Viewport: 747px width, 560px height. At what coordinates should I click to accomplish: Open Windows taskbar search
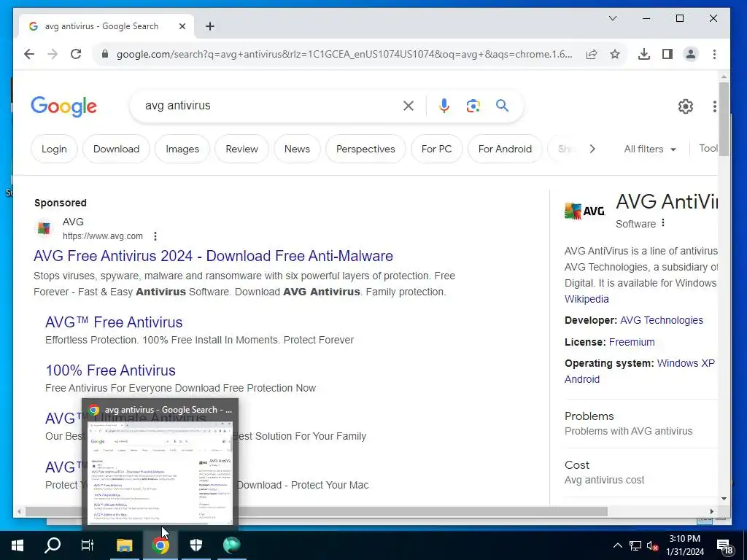pos(53,545)
